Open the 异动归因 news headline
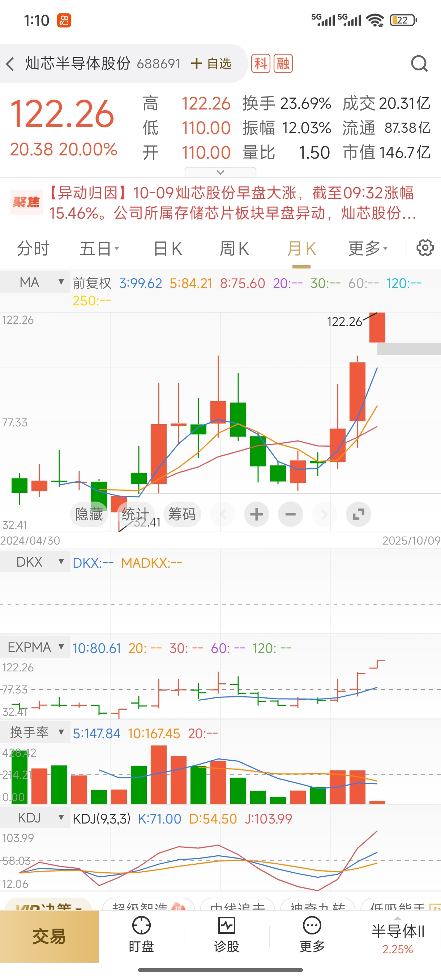This screenshot has width=441, height=980. (x=231, y=203)
